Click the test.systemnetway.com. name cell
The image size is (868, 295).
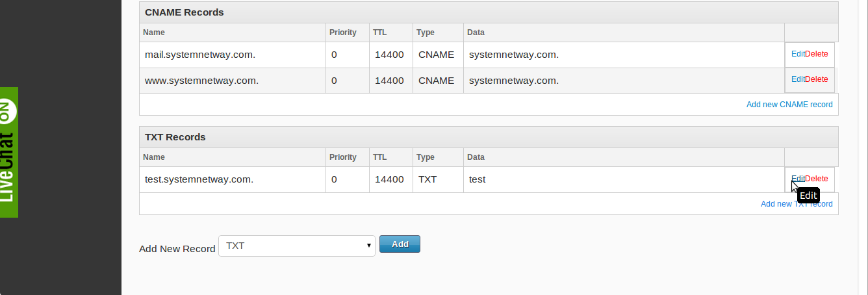click(199, 179)
